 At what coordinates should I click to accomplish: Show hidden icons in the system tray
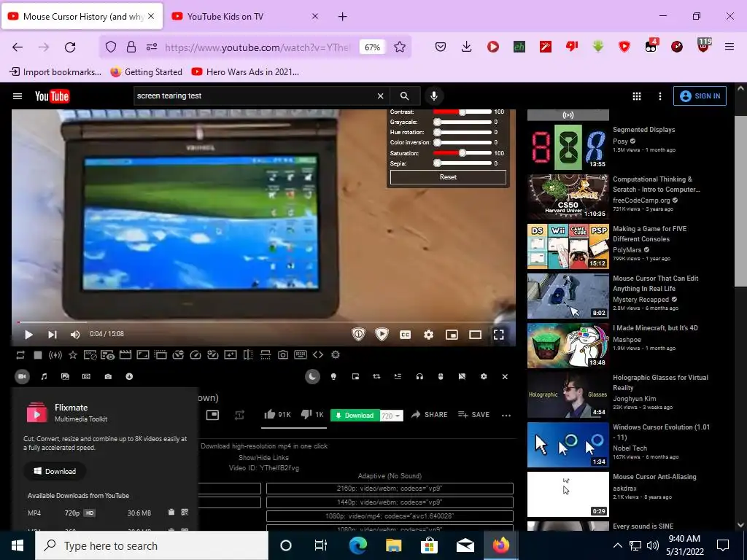click(x=617, y=545)
